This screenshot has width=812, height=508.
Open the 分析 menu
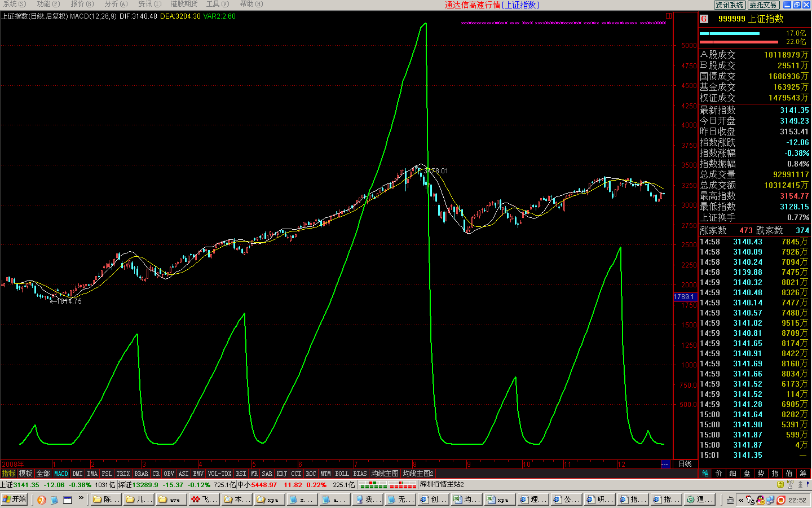pos(116,4)
